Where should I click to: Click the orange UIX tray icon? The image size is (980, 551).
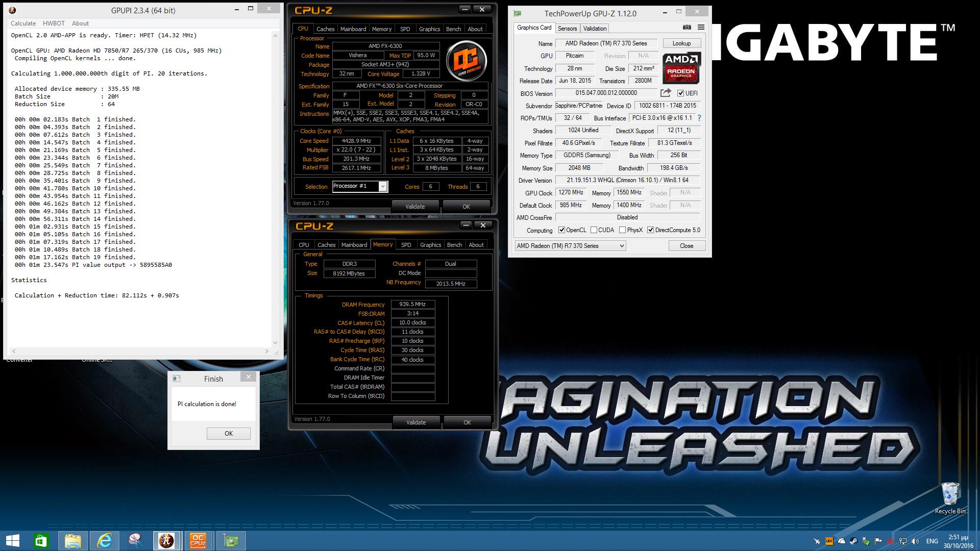tap(829, 541)
